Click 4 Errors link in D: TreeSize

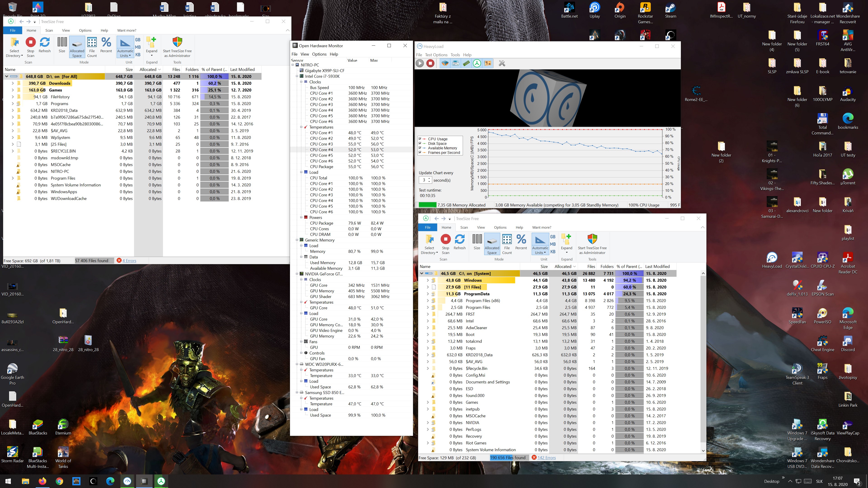click(129, 261)
